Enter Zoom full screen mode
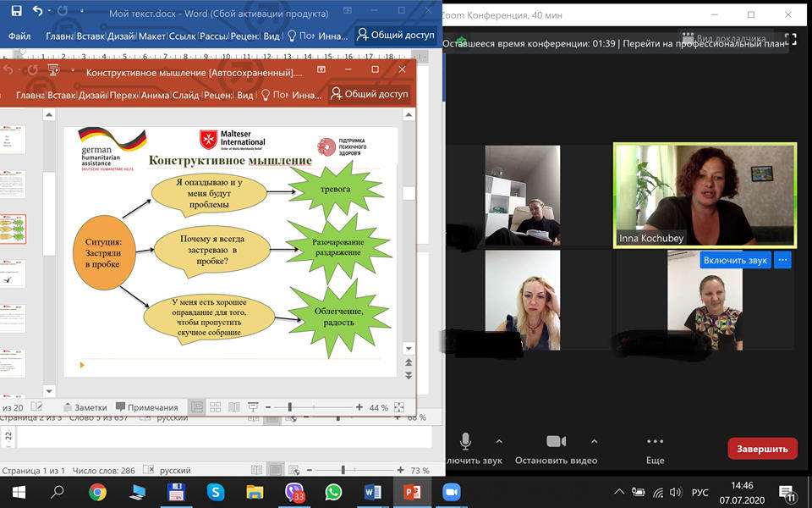Screen dimensions: 812x508 790,39
